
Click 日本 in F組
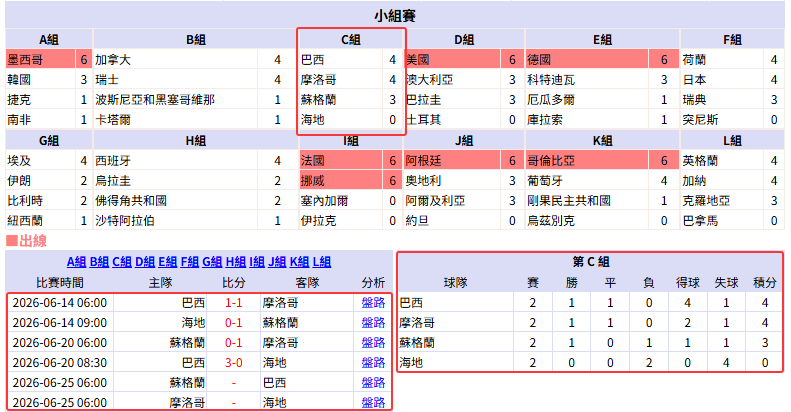695,80
